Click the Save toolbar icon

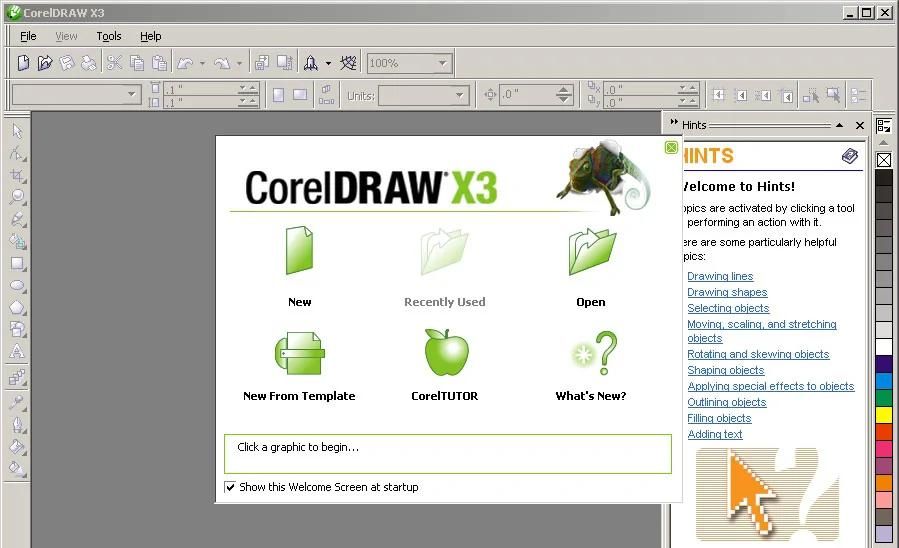coord(67,62)
